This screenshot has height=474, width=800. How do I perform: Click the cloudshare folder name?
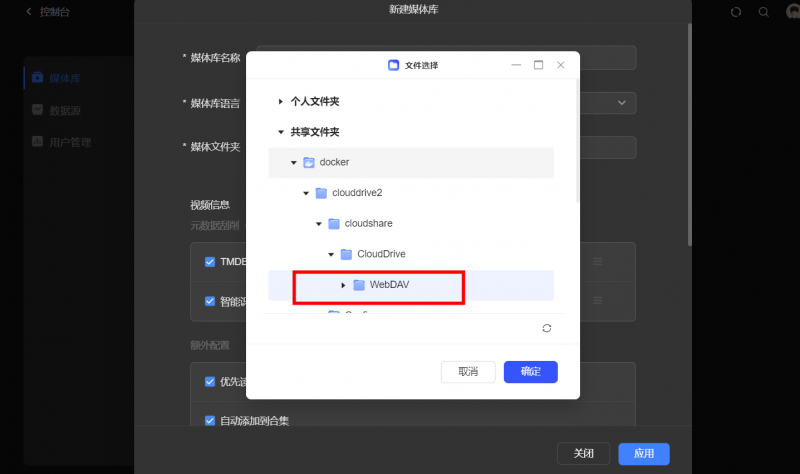coord(368,223)
